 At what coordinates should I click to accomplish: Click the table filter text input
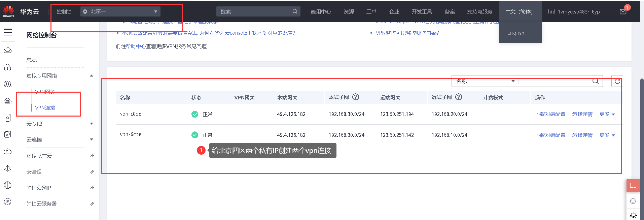click(x=555, y=81)
